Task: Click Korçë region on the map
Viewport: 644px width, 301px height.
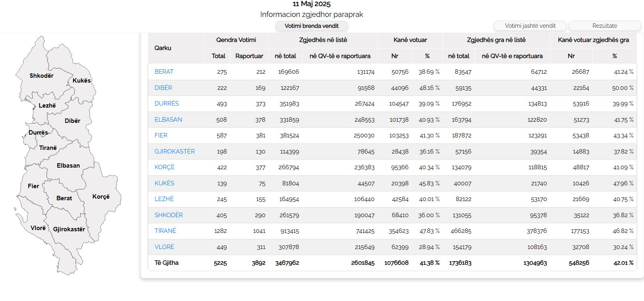Action: pyautogui.click(x=101, y=197)
